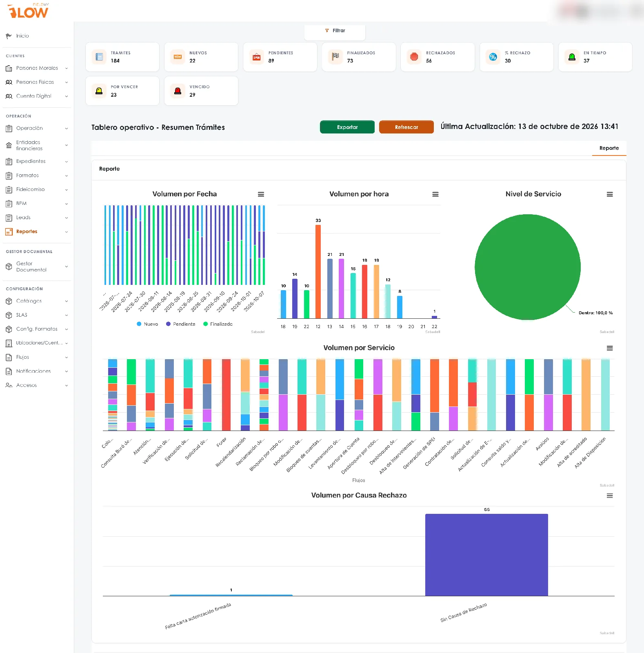Click the Flujos document icon
The height and width of the screenshot is (653, 644).
click(x=9, y=357)
